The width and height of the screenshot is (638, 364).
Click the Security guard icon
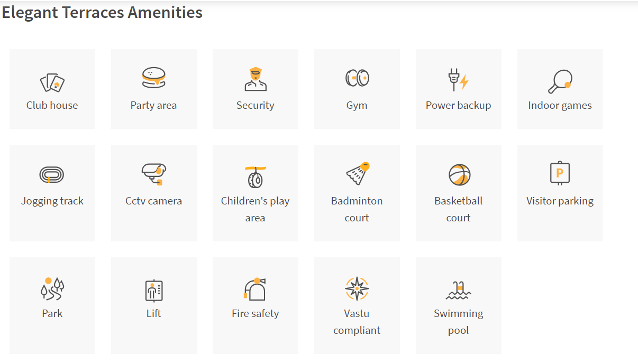[x=256, y=79]
